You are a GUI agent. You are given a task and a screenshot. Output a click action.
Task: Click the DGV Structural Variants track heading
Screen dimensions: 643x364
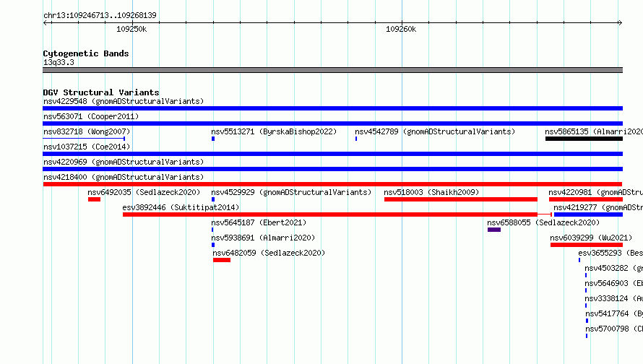(x=101, y=92)
